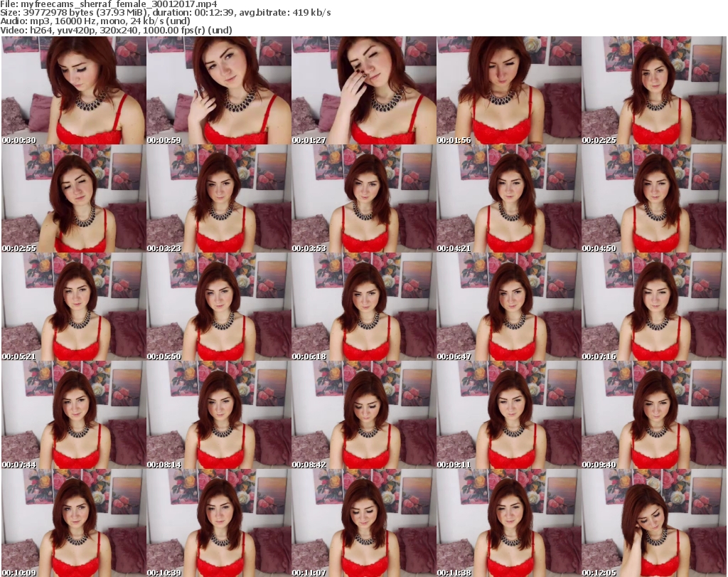Open the thumbnail stamped 00:01:27
Image resolution: width=728 pixels, height=577 pixels.
click(363, 90)
